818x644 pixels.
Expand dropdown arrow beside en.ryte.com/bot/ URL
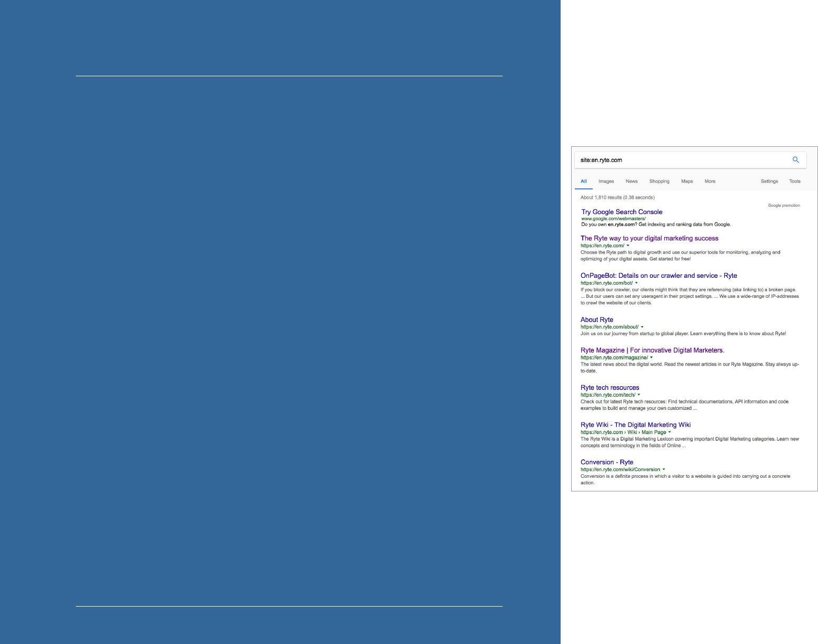tap(636, 283)
